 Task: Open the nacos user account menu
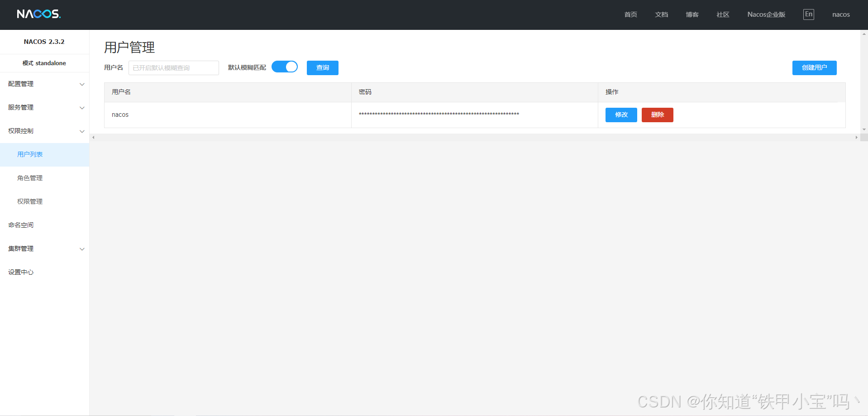(x=841, y=14)
